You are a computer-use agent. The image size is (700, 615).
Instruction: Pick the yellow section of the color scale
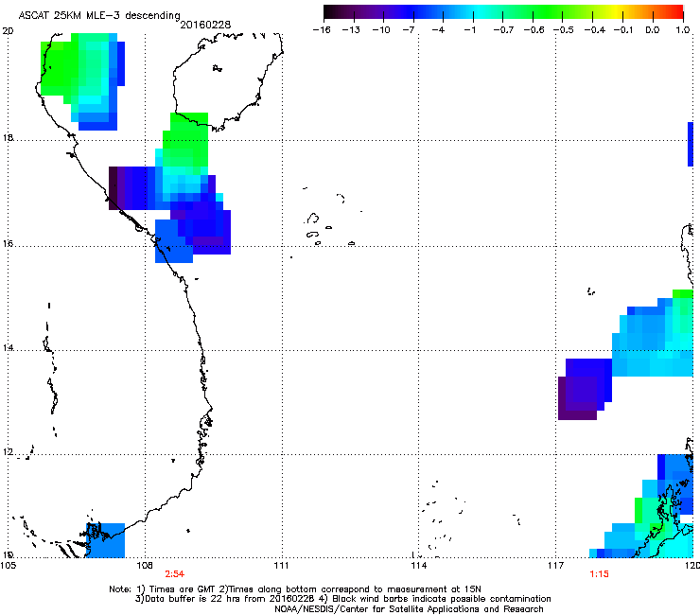[619, 12]
